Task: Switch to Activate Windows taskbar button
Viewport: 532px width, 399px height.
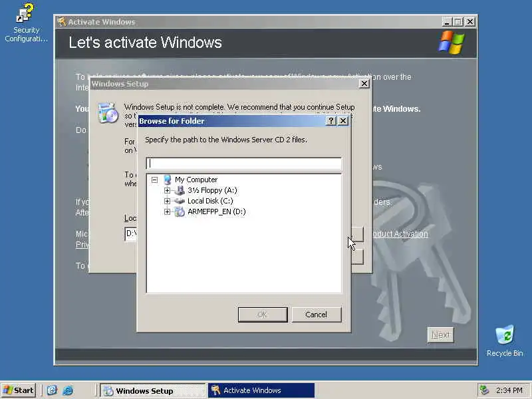Action: [x=261, y=390]
